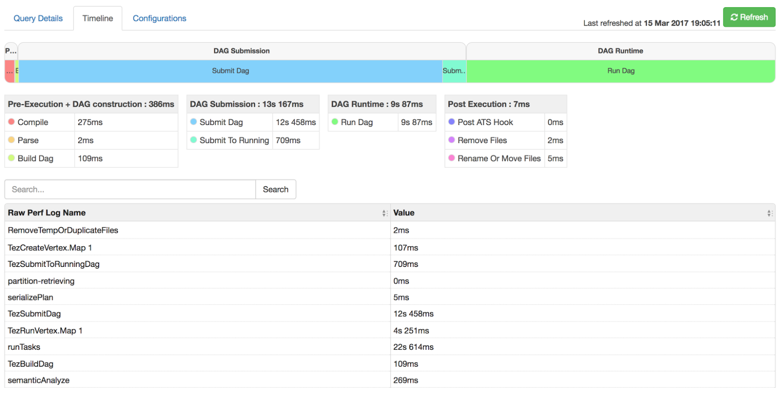This screenshot has height=393, width=784.
Task: Click the green Refresh button
Action: click(749, 18)
